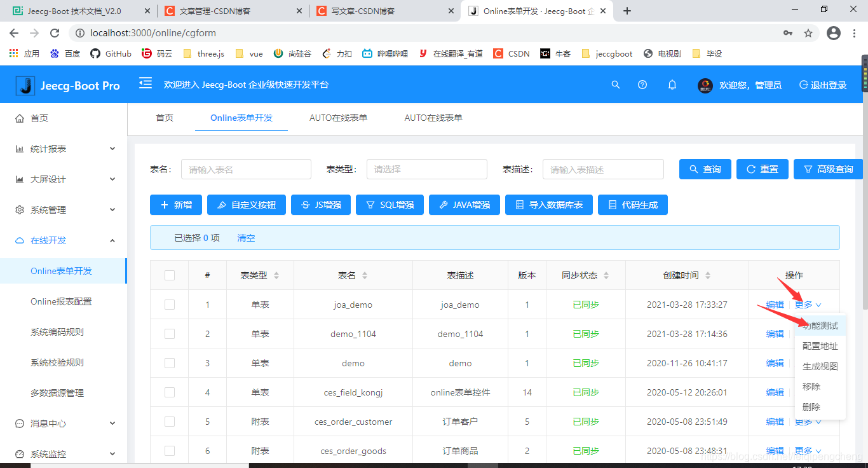868x468 pixels.
Task: Choose 配置地址 from dropdown menu
Action: click(x=820, y=346)
